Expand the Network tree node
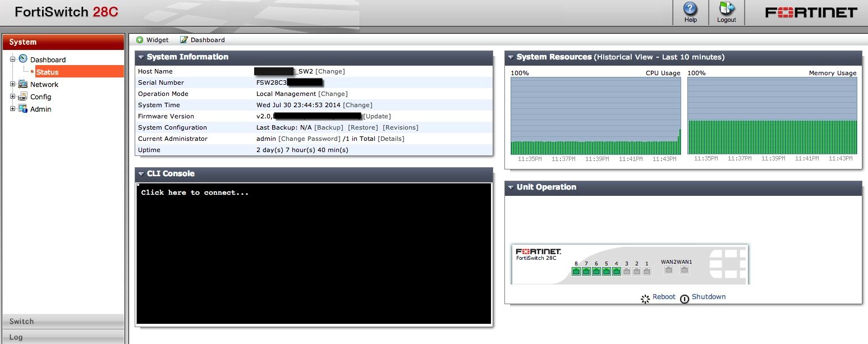Screen dimensions: 868x344 tap(12, 84)
